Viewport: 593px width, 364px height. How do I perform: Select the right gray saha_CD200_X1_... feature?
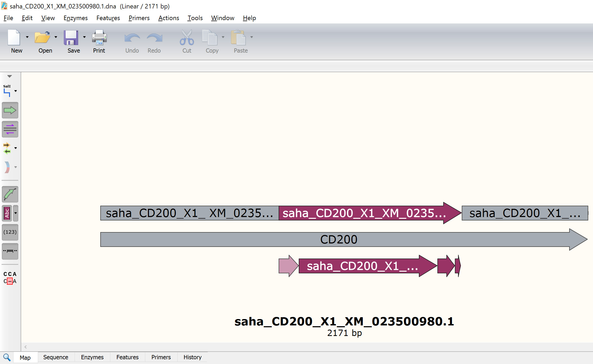[525, 213]
